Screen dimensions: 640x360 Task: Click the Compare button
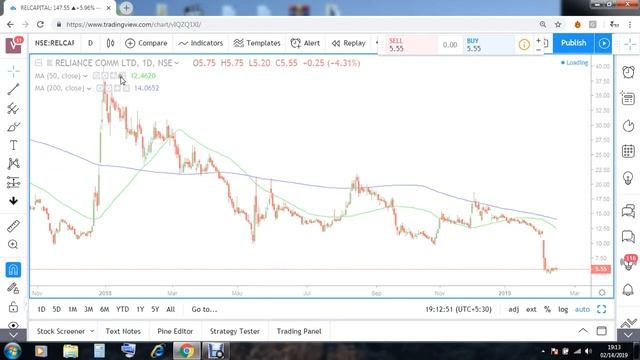coord(146,43)
